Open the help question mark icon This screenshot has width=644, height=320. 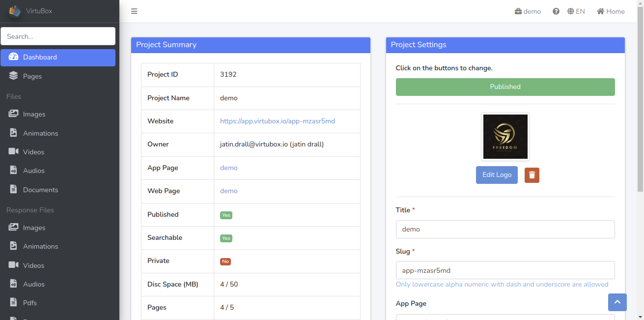click(x=556, y=11)
